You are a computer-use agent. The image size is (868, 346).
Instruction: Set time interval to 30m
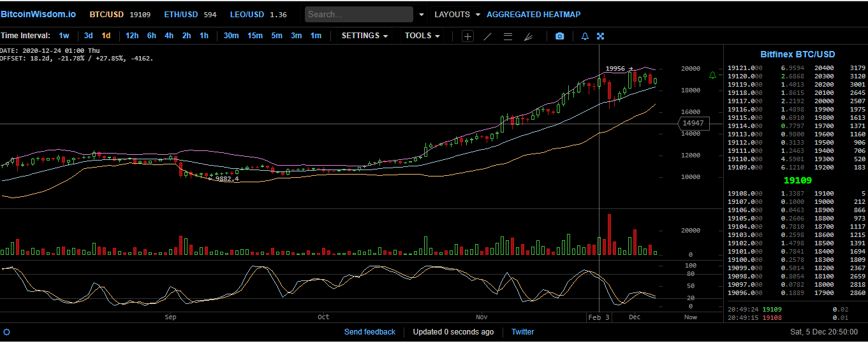[231, 36]
